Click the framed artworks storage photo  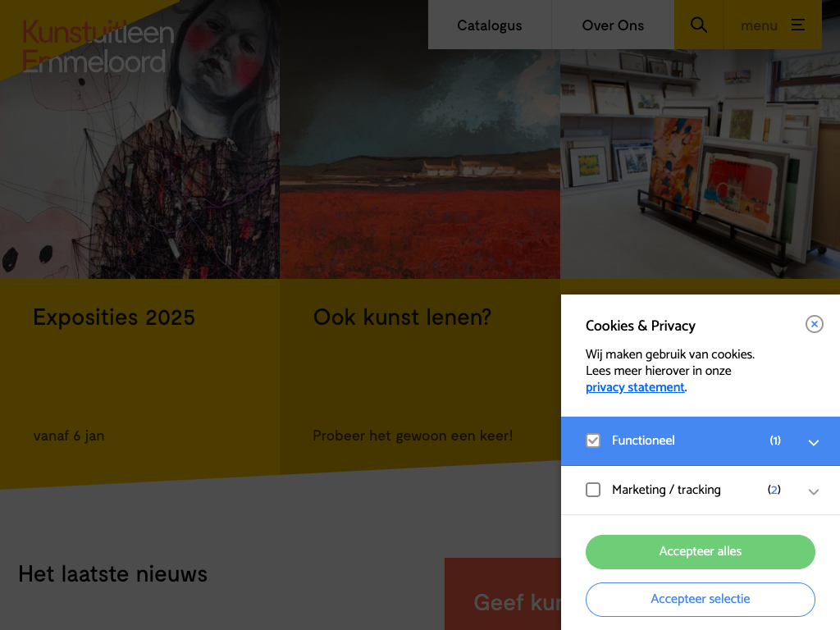[701, 164]
